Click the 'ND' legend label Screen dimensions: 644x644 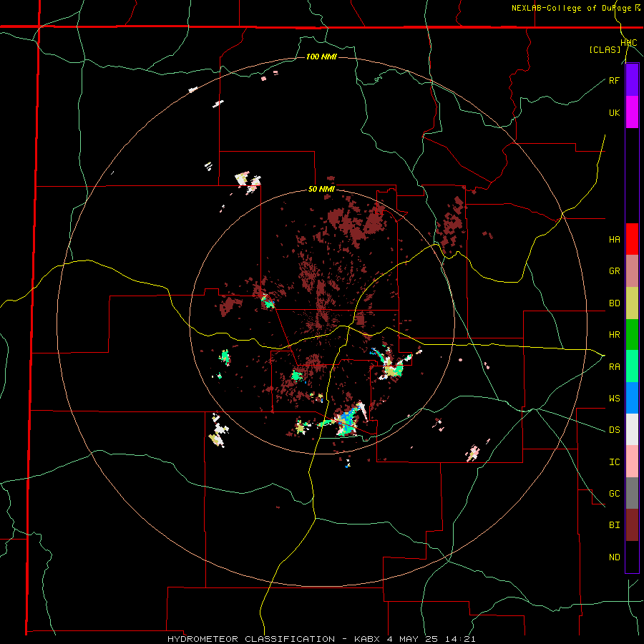coord(614,557)
